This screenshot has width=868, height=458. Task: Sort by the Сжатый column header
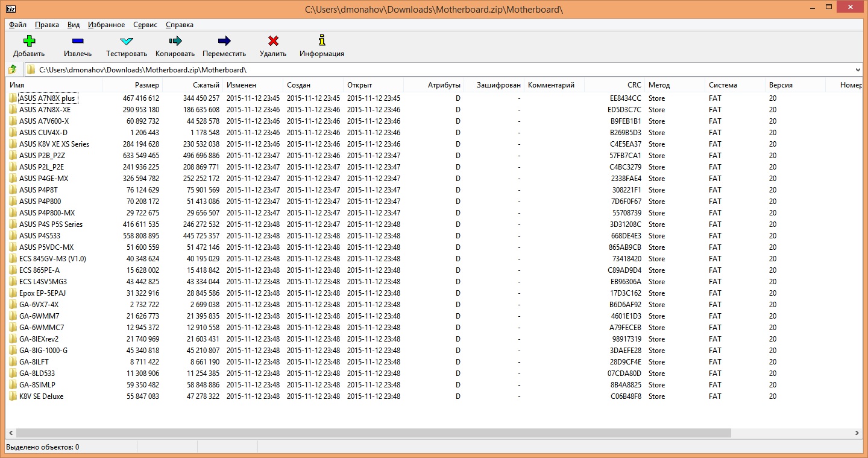click(193, 85)
